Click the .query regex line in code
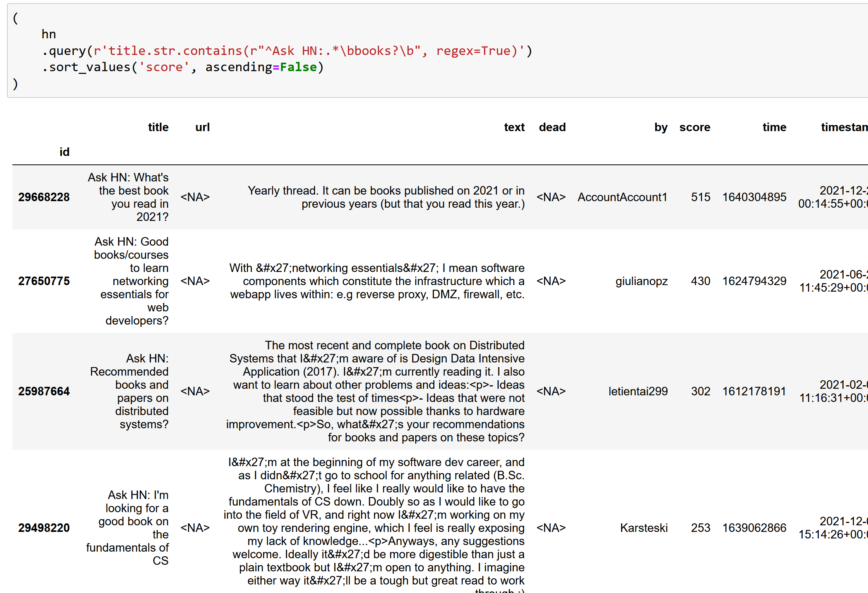 point(286,51)
